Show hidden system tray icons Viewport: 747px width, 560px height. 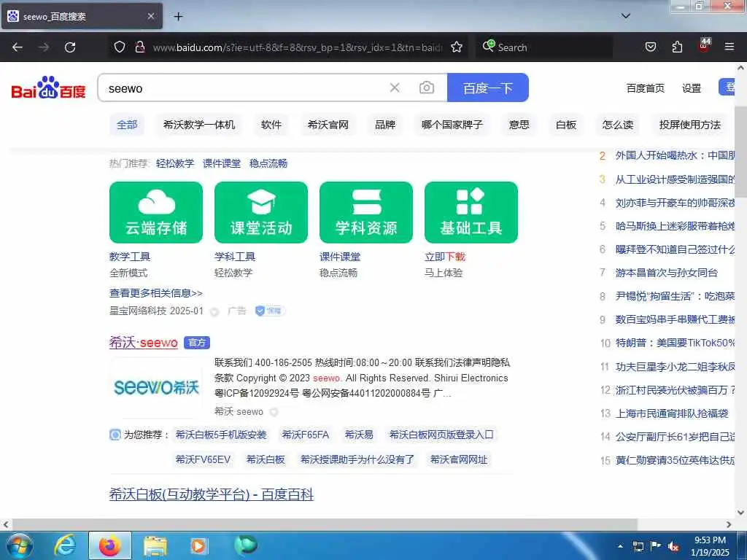tap(620, 546)
